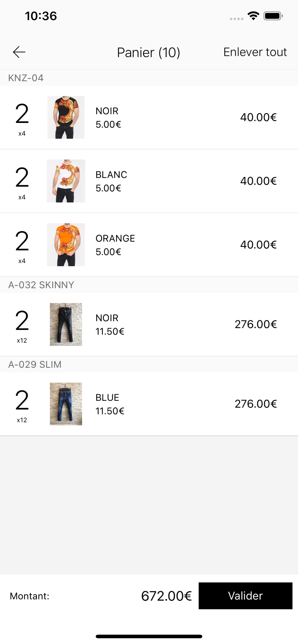Screen dimensions: 298x644
Task: Select the A-029 SLIM section header
Action: click(149, 364)
